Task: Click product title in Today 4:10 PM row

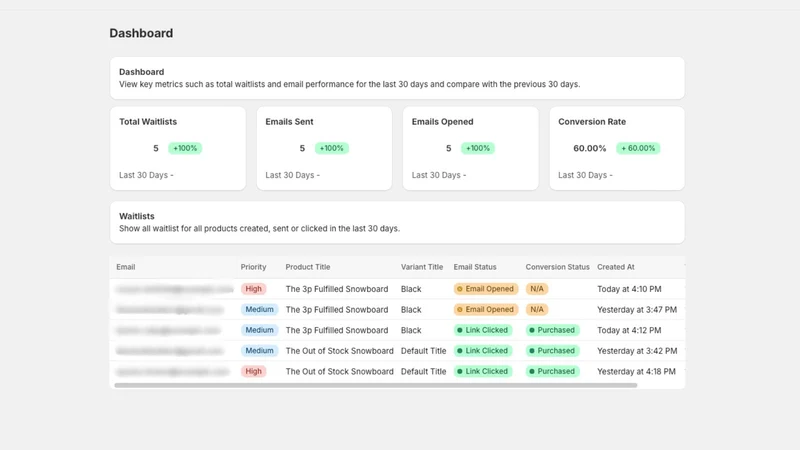Action: click(337, 289)
